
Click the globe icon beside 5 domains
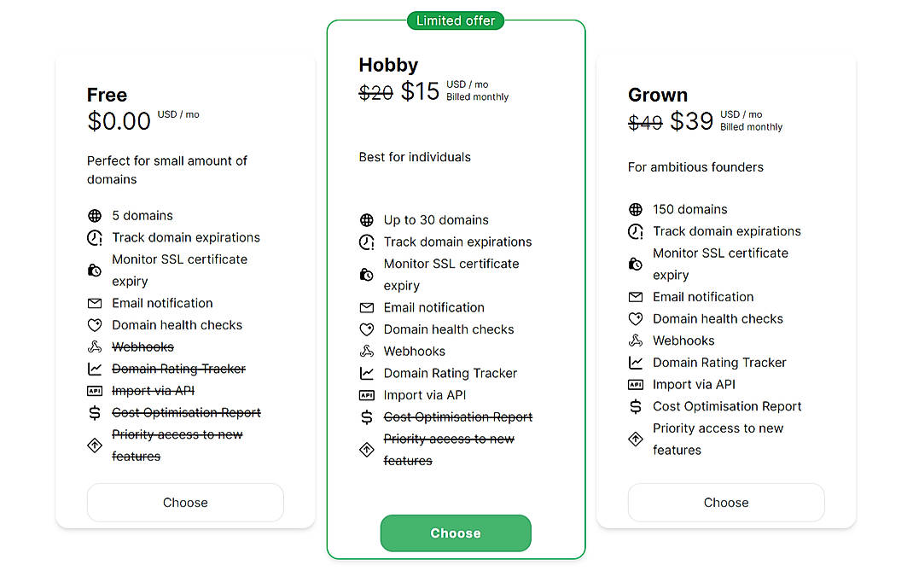click(x=95, y=215)
